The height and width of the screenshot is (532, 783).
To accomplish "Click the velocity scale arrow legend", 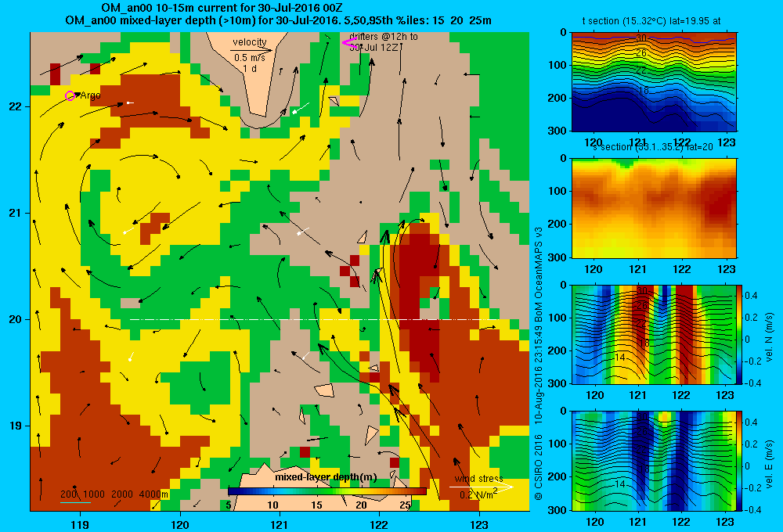I will [x=251, y=50].
